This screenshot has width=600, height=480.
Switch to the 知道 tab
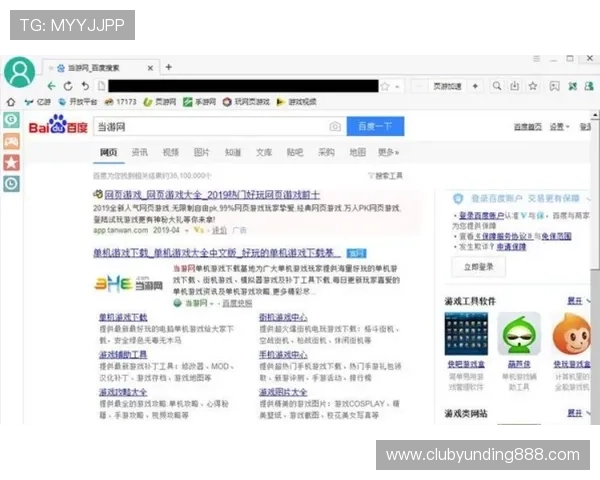pos(233,152)
